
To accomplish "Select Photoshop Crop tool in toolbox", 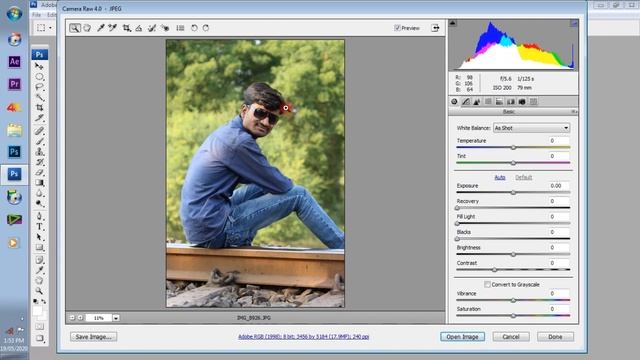I will pyautogui.click(x=39, y=107).
